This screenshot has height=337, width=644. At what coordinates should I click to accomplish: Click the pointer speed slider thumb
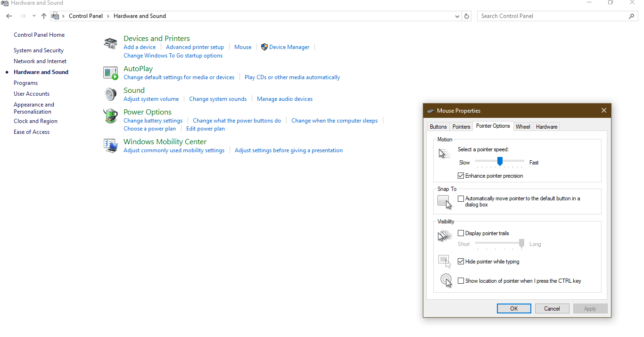pyautogui.click(x=500, y=162)
